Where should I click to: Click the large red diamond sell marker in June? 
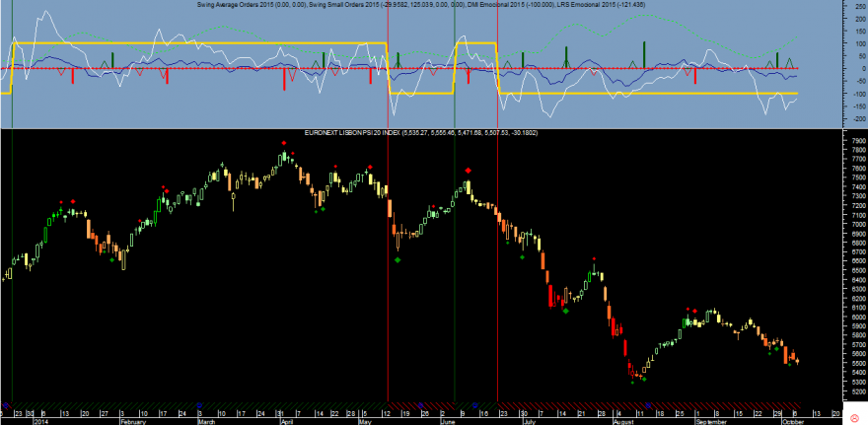[469, 171]
